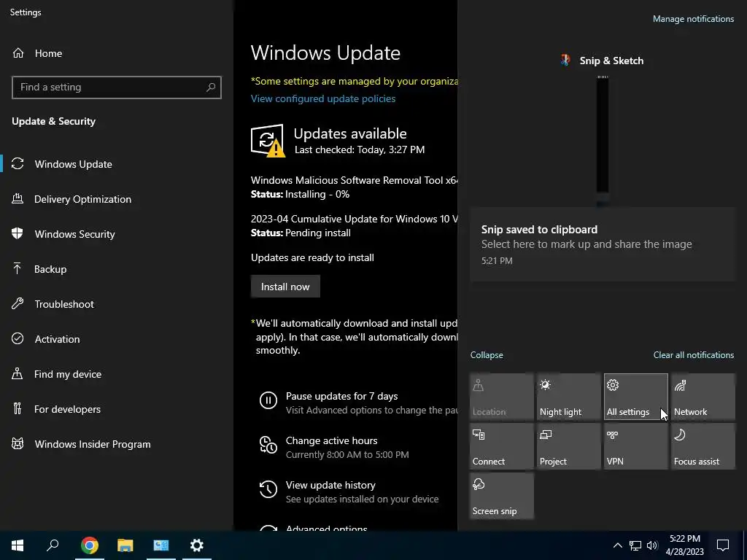Open Change active hours option
The height and width of the screenshot is (560, 747).
click(x=332, y=441)
